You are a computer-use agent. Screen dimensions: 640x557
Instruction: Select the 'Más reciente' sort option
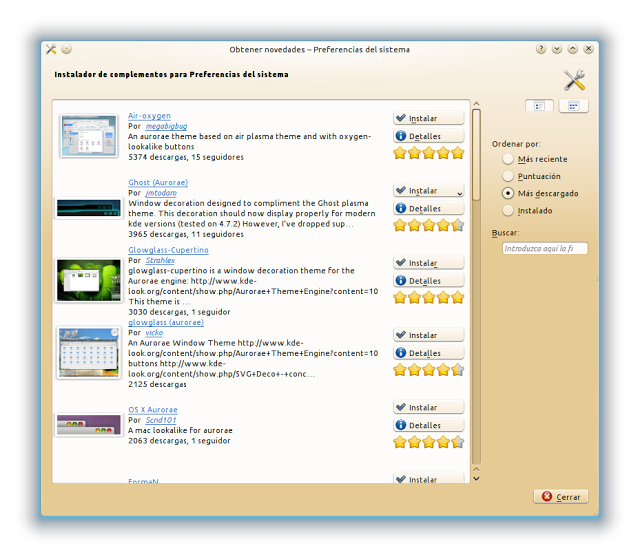pos(509,159)
